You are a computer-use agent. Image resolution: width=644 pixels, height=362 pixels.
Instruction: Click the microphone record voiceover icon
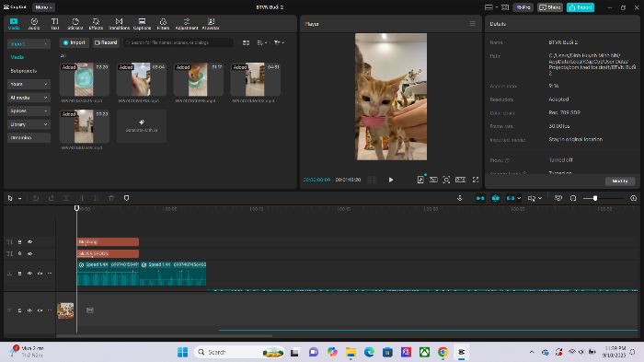460,198
